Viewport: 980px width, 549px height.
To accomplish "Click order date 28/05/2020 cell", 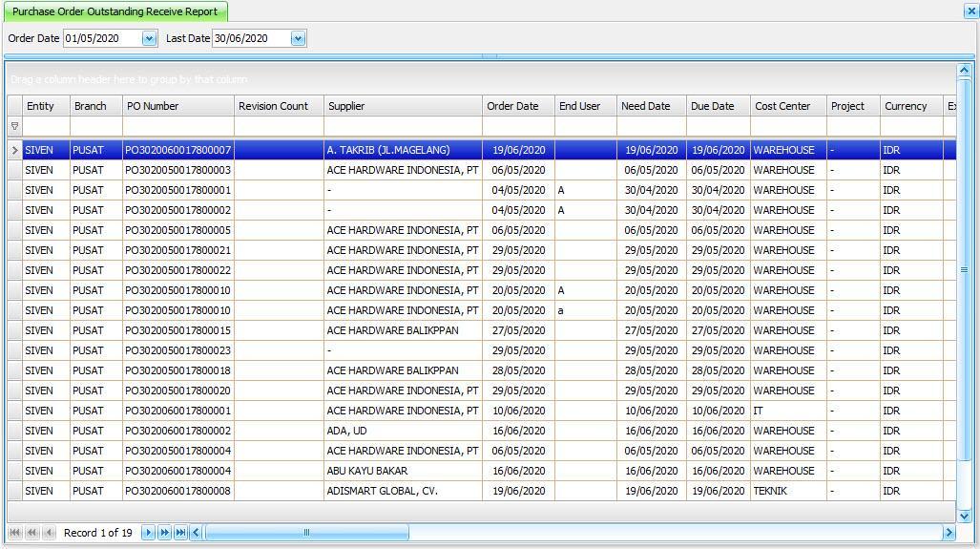I will (519, 370).
